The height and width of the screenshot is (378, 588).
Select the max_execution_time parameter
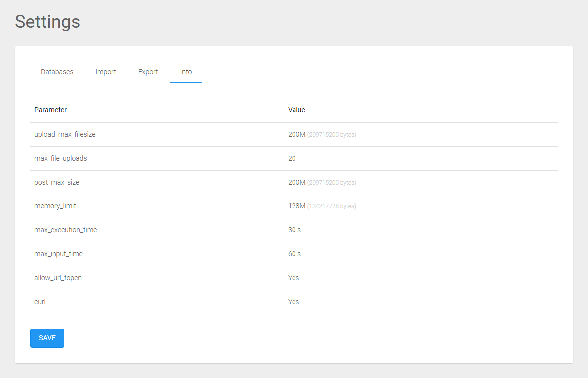[x=65, y=230]
